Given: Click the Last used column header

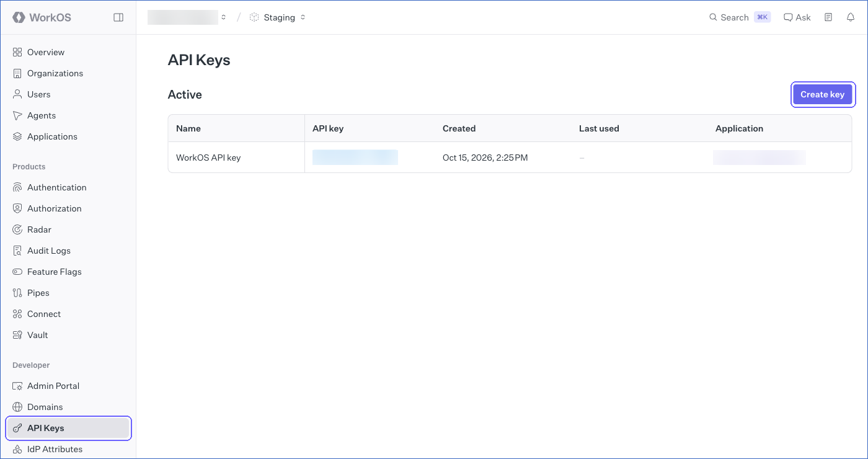Looking at the screenshot, I should click(x=599, y=128).
